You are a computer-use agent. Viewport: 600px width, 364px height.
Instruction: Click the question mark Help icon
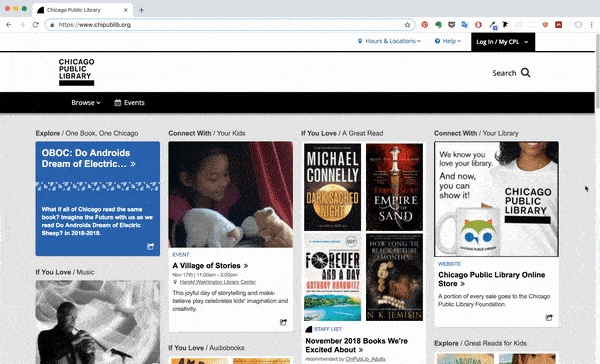point(437,41)
